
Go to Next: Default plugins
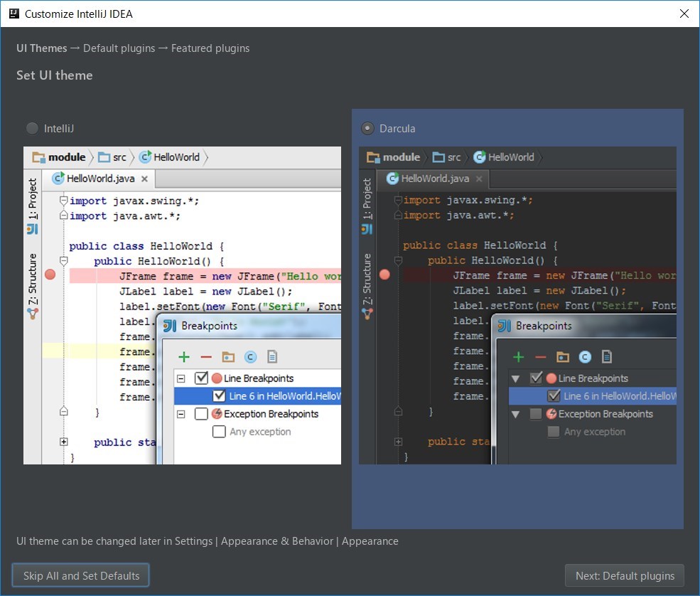point(624,575)
